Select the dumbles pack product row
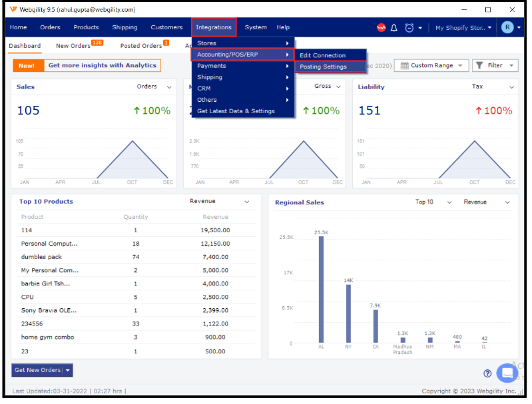The width and height of the screenshot is (532, 404). (136, 257)
